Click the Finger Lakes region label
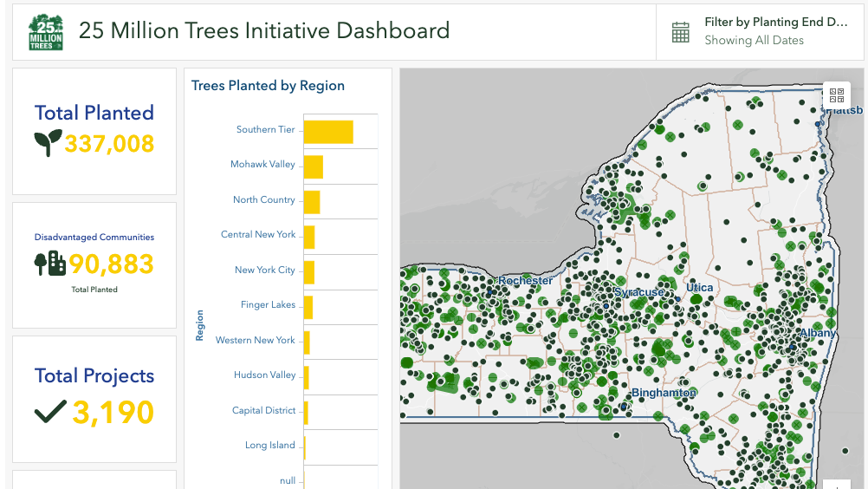Screen dimensions: 868x489 (268, 305)
